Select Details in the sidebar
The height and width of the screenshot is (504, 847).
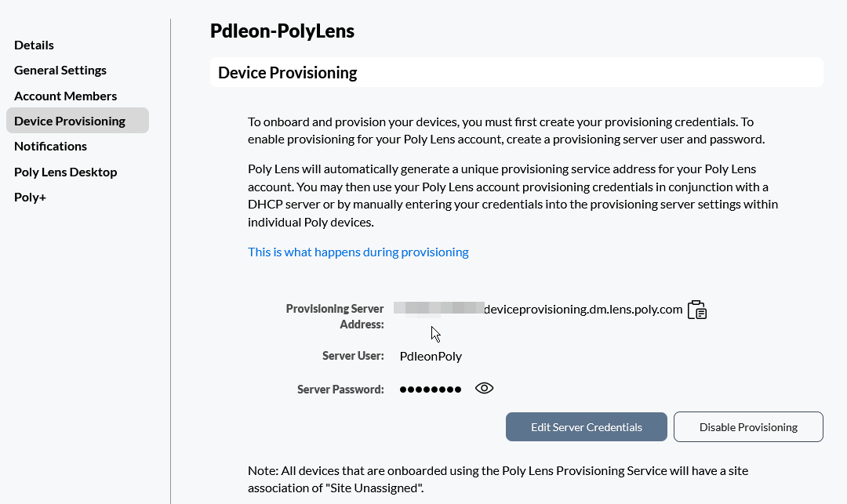point(34,45)
